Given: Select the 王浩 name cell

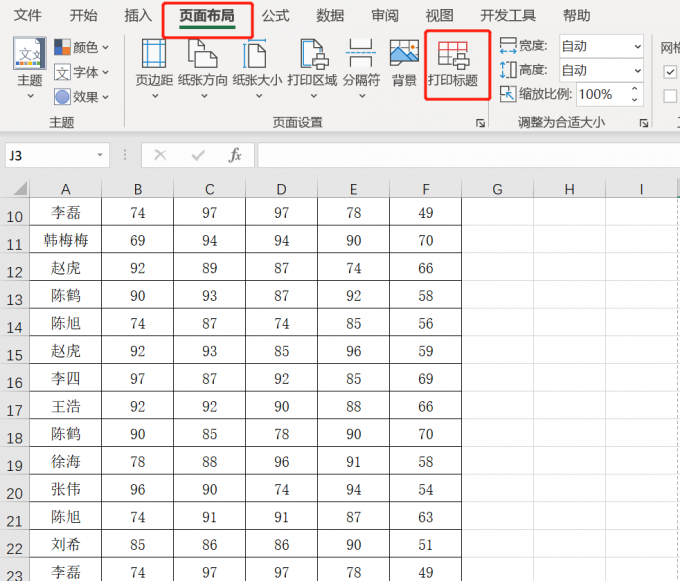Looking at the screenshot, I should 65,406.
